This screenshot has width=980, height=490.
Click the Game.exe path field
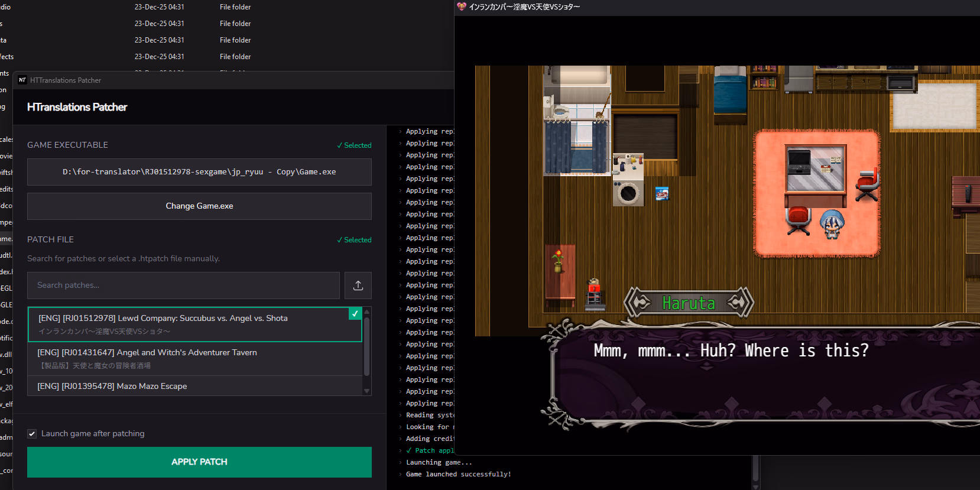(x=199, y=172)
